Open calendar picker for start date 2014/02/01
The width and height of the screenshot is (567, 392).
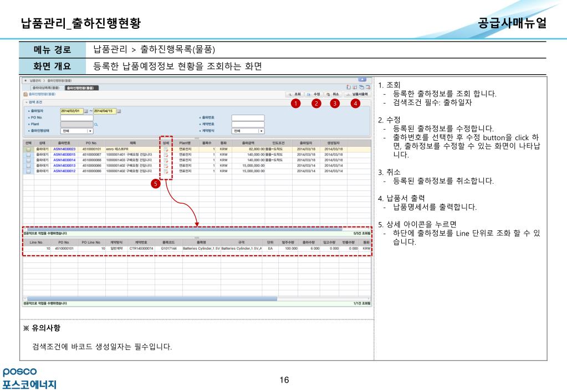(x=86, y=111)
